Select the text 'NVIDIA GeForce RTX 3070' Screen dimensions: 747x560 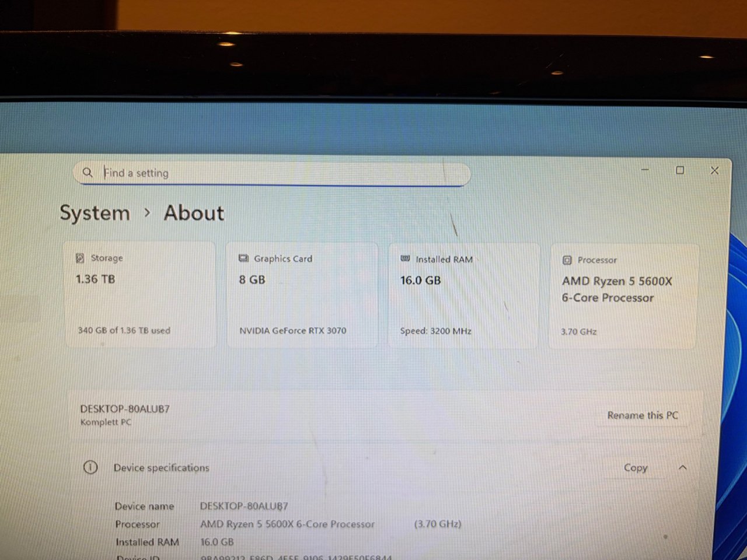pos(293,331)
